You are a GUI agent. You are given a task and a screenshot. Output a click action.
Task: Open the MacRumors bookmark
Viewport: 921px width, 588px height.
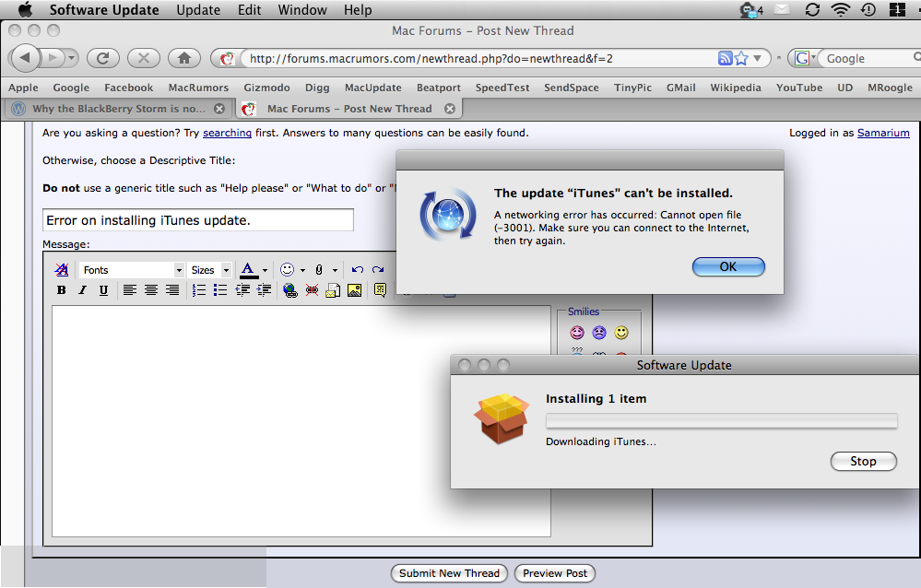[x=198, y=88]
